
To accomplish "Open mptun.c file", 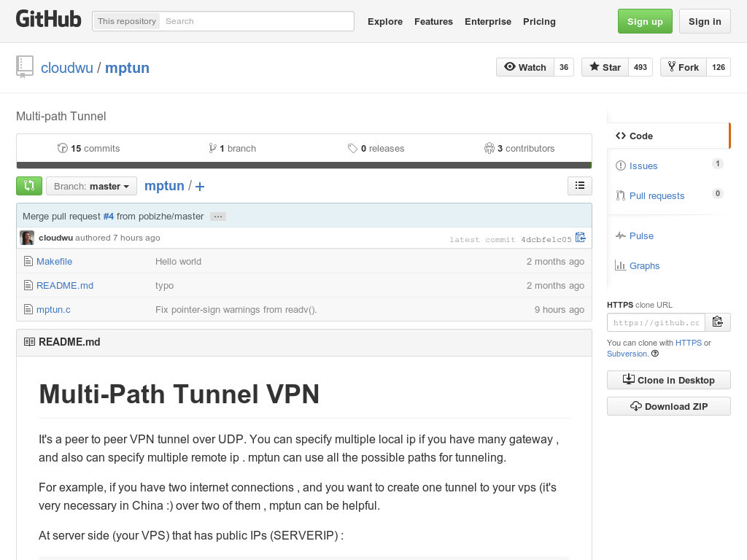I will coord(53,309).
